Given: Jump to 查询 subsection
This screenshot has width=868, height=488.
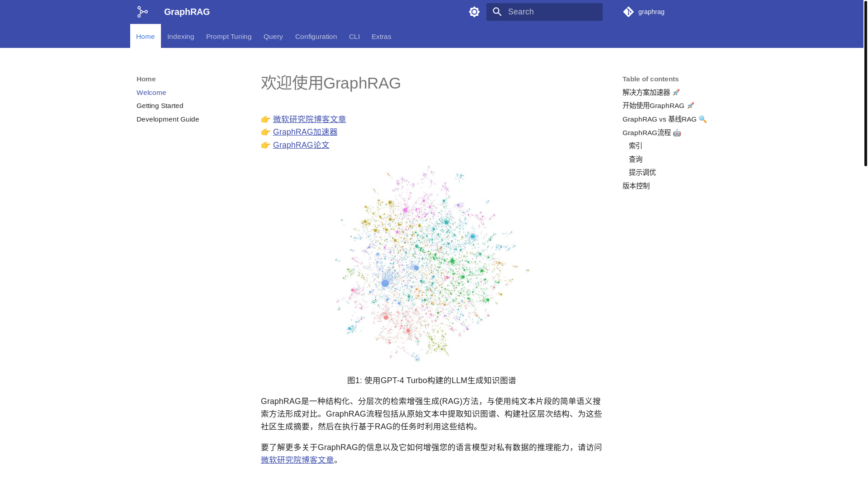Looking at the screenshot, I should [x=636, y=159].
